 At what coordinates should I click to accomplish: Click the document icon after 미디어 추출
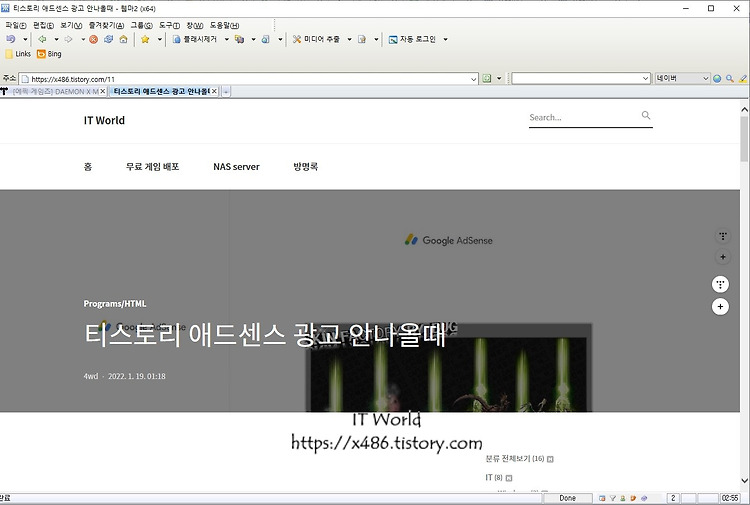pos(362,39)
